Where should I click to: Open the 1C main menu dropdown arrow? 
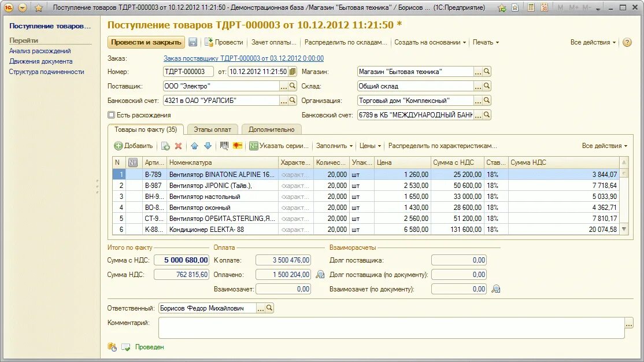tap(23, 8)
